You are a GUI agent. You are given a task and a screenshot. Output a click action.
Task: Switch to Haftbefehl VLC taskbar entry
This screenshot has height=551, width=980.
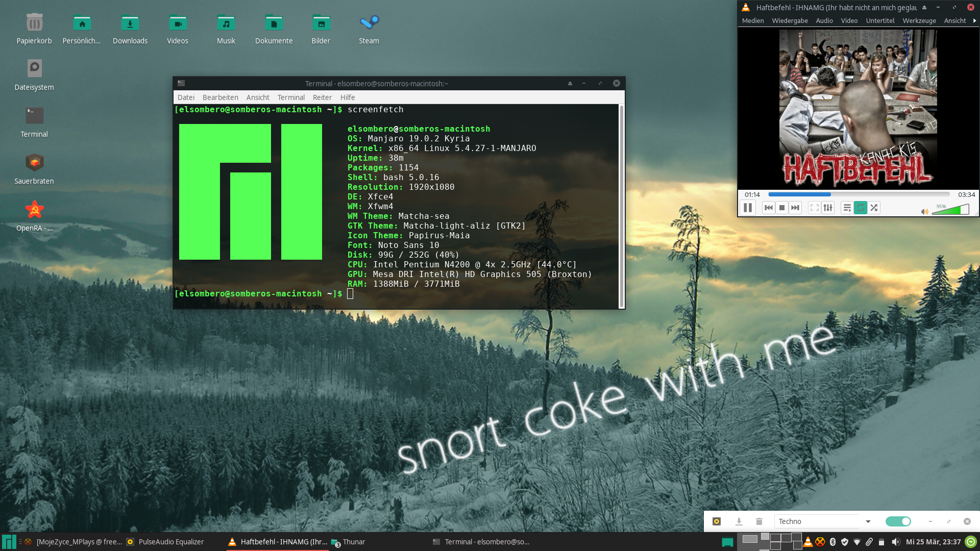click(x=278, y=542)
